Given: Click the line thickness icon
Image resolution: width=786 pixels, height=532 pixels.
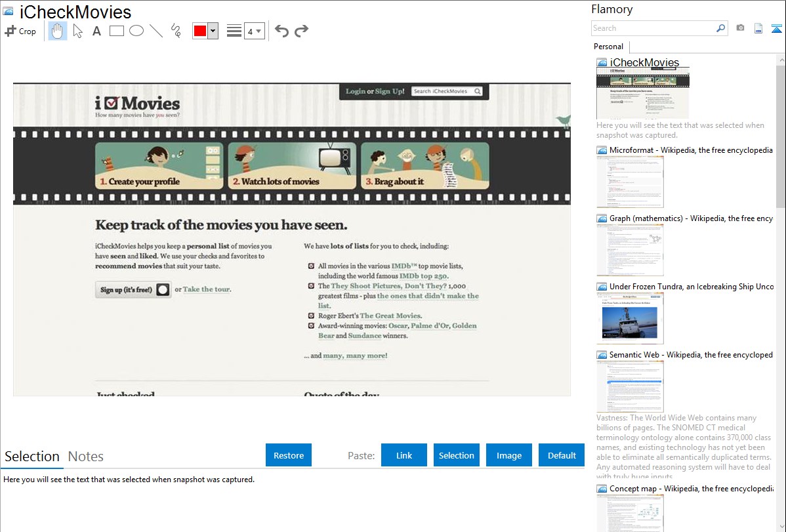Looking at the screenshot, I should coord(234,31).
